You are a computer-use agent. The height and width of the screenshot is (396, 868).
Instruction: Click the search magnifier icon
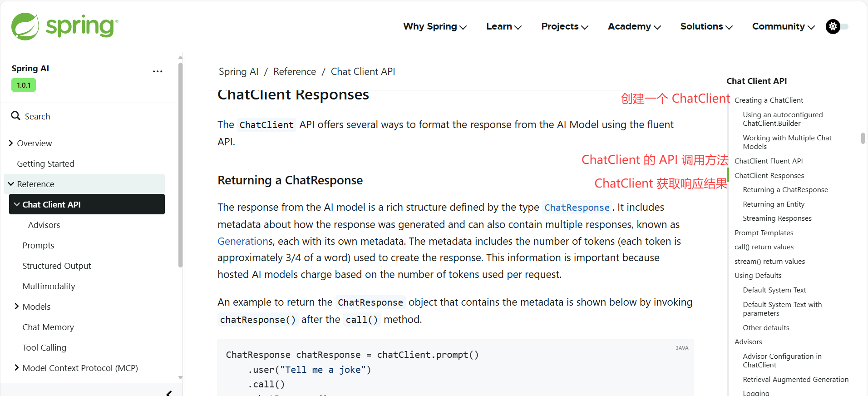16,116
